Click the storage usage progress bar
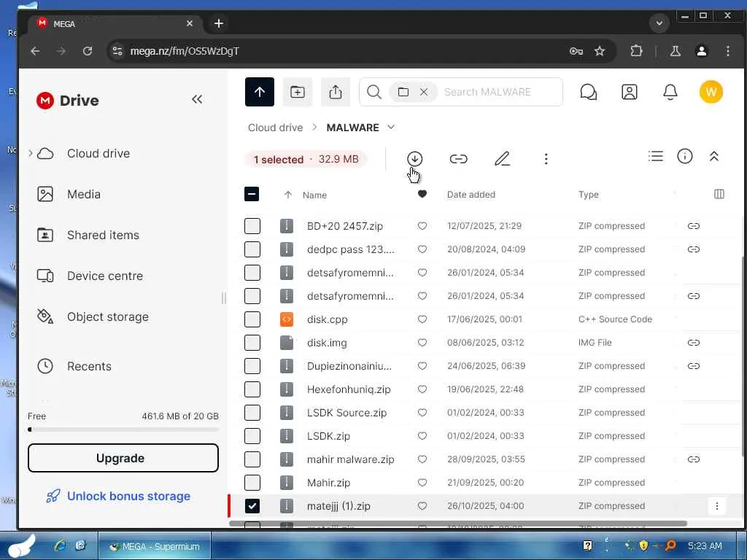This screenshot has height=560, width=747. [123, 429]
